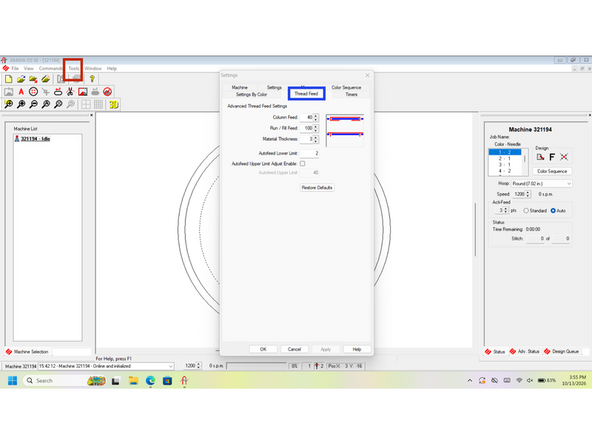
Task: Click the crossed lines trace icon
Action: (x=46, y=92)
